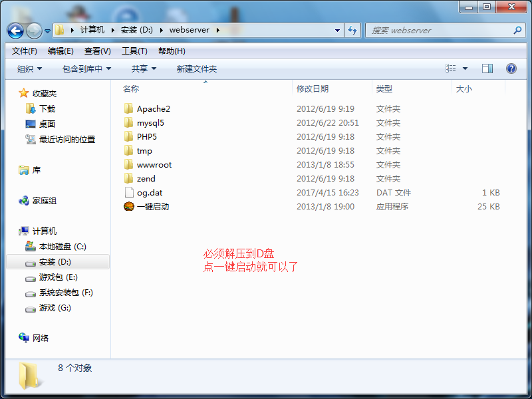Expand the arrow after webserver breadcrumb

pyautogui.click(x=218, y=30)
